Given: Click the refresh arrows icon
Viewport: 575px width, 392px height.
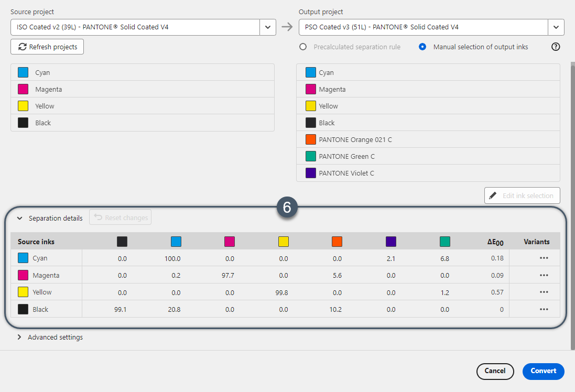Looking at the screenshot, I should click(x=23, y=47).
